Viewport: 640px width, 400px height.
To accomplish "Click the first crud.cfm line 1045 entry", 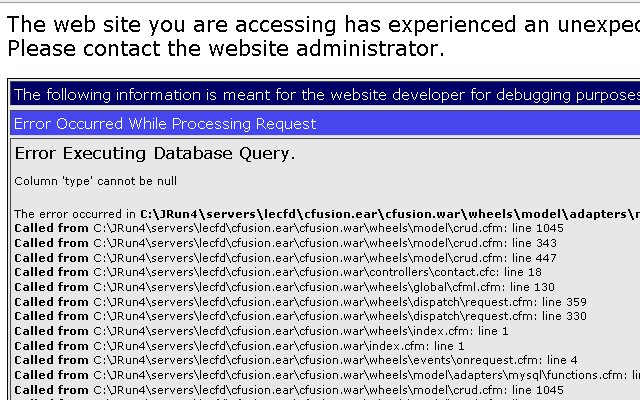I will [289, 228].
